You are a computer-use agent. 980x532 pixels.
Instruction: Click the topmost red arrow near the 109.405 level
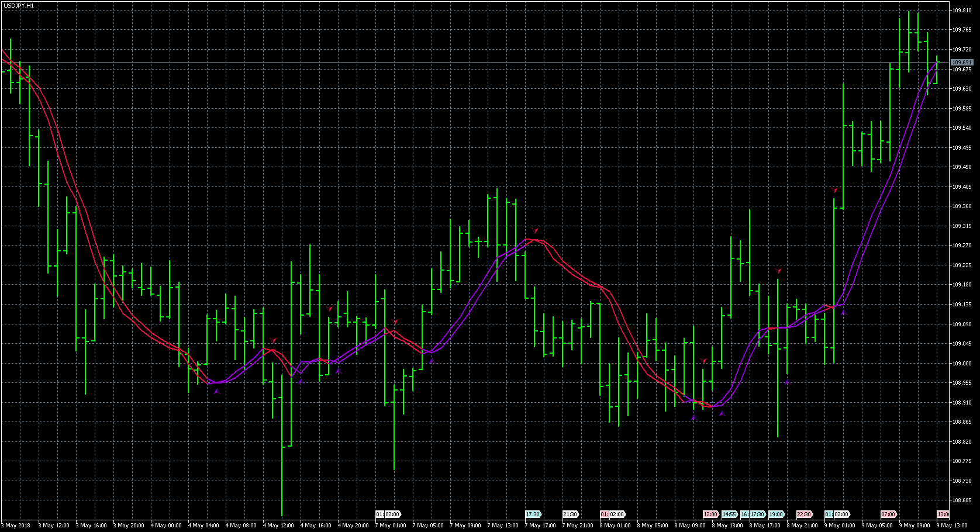(834, 190)
